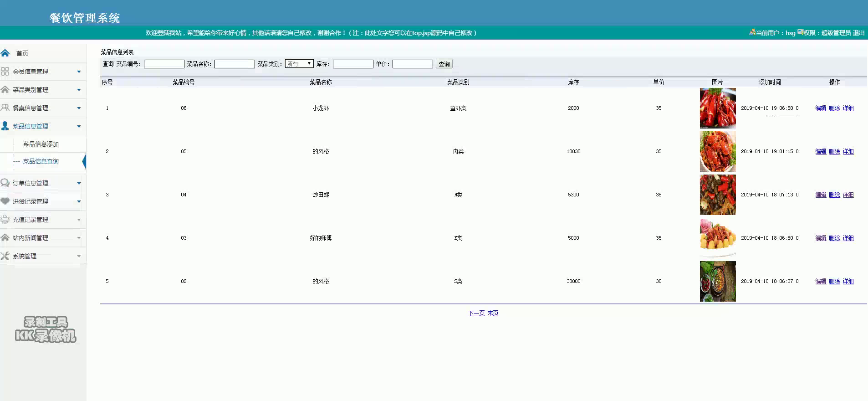Click the chat bubble icon for 订单信息管理
Viewport: 868px width, 401px height.
(x=5, y=183)
